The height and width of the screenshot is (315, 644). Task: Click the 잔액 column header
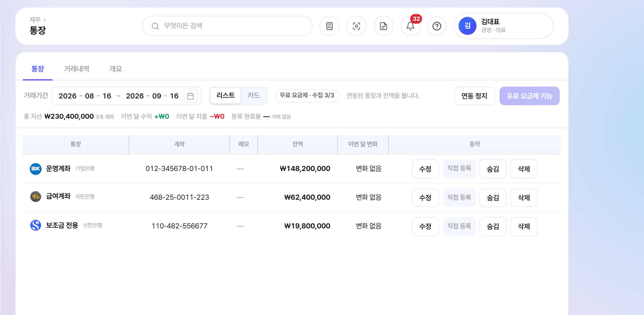pos(298,144)
